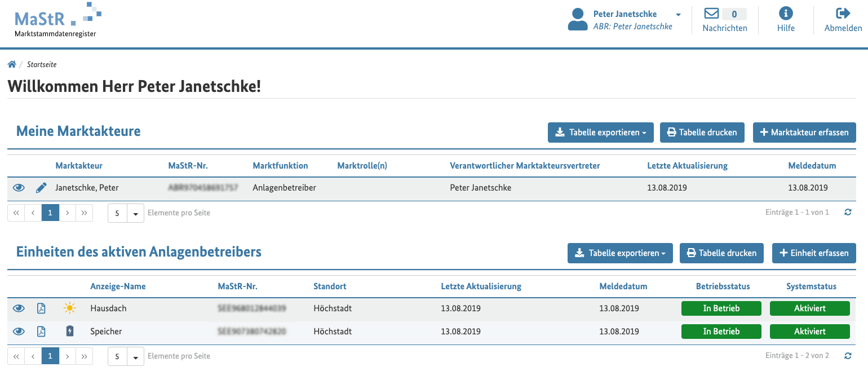Select page 1 in Einheiten pager

click(x=50, y=356)
